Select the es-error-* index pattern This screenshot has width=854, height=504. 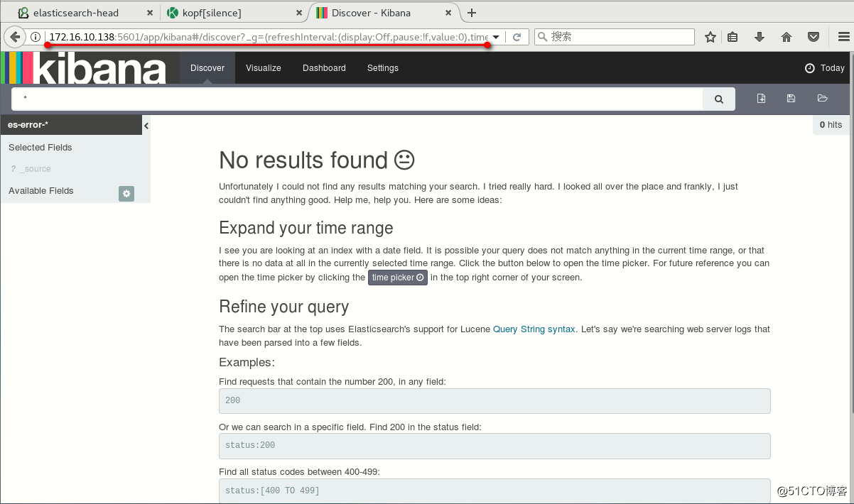(71, 125)
